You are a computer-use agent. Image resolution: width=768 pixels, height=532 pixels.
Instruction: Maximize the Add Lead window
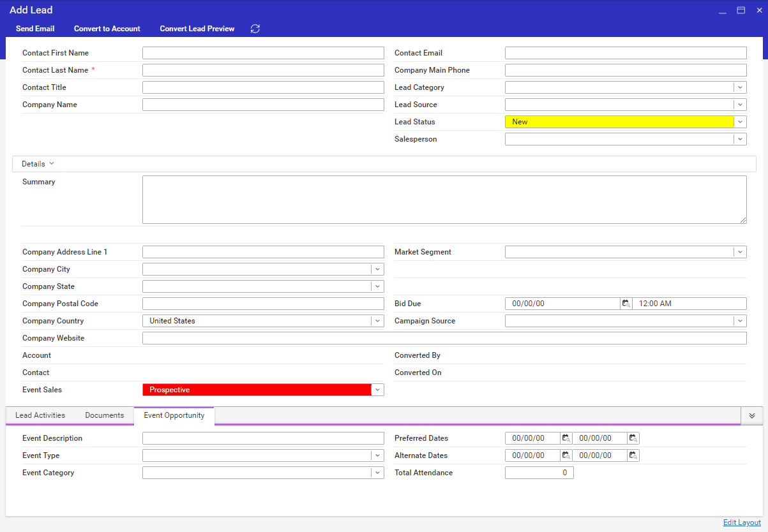(741, 10)
